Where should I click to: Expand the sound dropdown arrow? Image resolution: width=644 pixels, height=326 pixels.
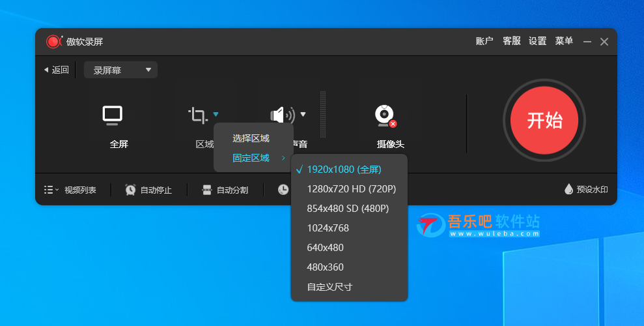point(303,114)
